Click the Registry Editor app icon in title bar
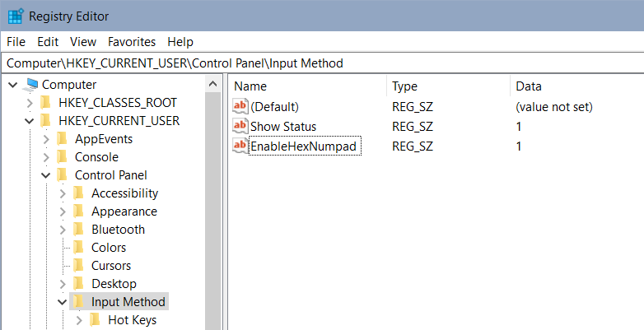The height and width of the screenshot is (330, 644). pyautogui.click(x=16, y=16)
